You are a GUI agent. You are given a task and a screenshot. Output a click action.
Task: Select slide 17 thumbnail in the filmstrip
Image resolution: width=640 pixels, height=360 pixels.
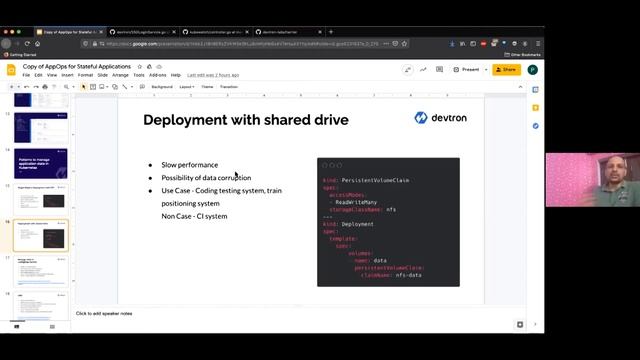click(x=41, y=271)
